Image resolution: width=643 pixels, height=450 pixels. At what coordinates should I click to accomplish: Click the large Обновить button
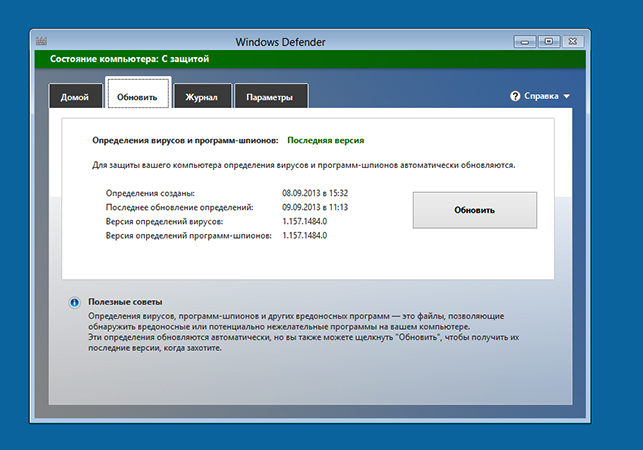(x=474, y=210)
